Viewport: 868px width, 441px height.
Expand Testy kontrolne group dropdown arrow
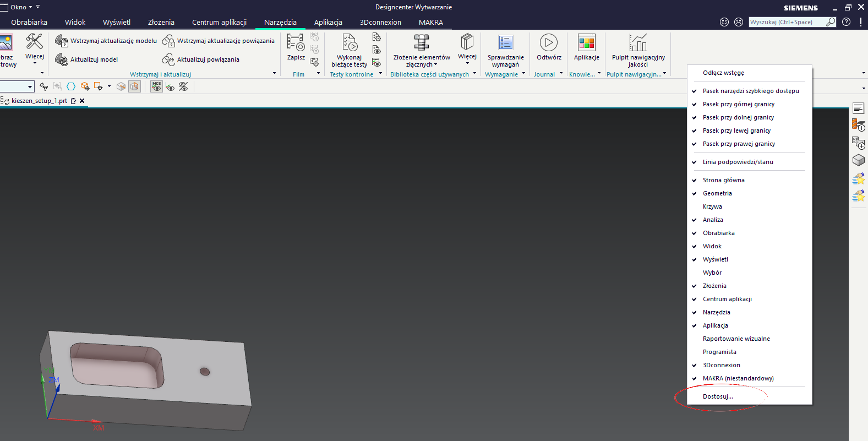pyautogui.click(x=380, y=73)
